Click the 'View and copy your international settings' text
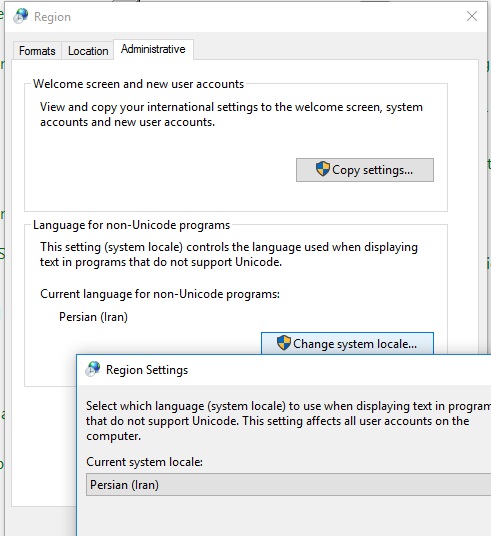The height and width of the screenshot is (536, 491). click(x=231, y=115)
